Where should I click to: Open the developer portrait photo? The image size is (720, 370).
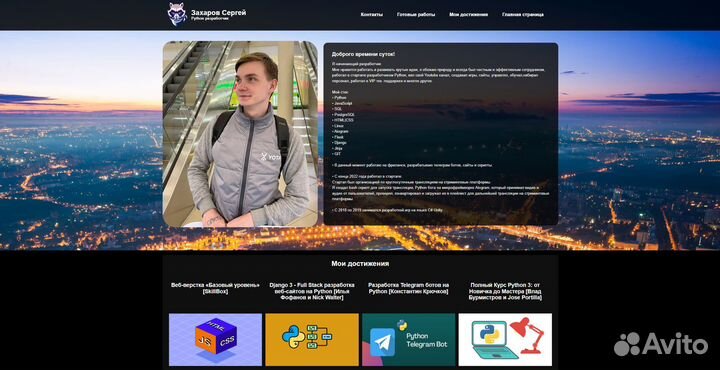tap(240, 134)
